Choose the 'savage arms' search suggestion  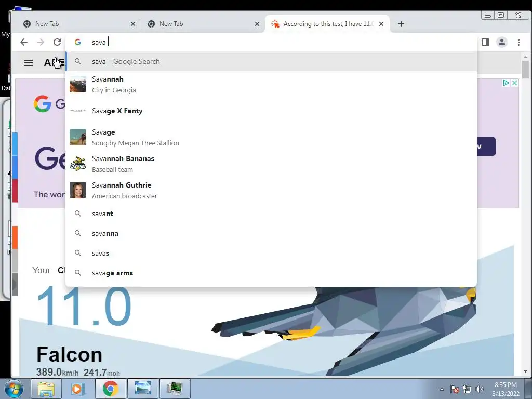(x=271, y=273)
